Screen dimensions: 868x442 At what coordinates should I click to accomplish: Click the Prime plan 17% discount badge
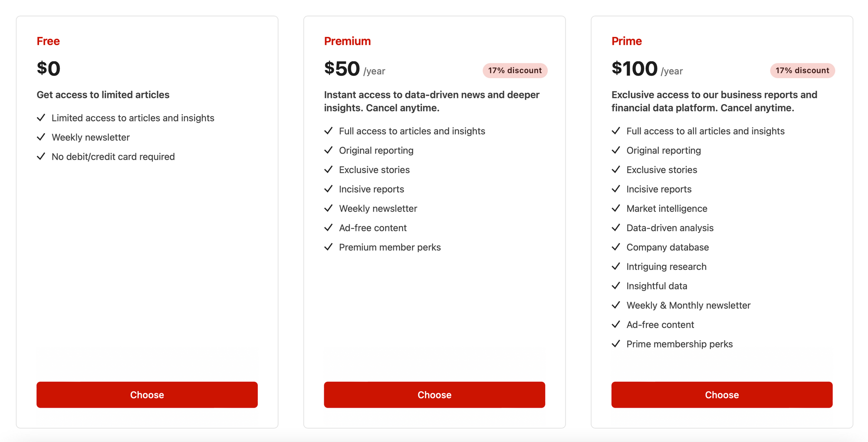coord(802,70)
